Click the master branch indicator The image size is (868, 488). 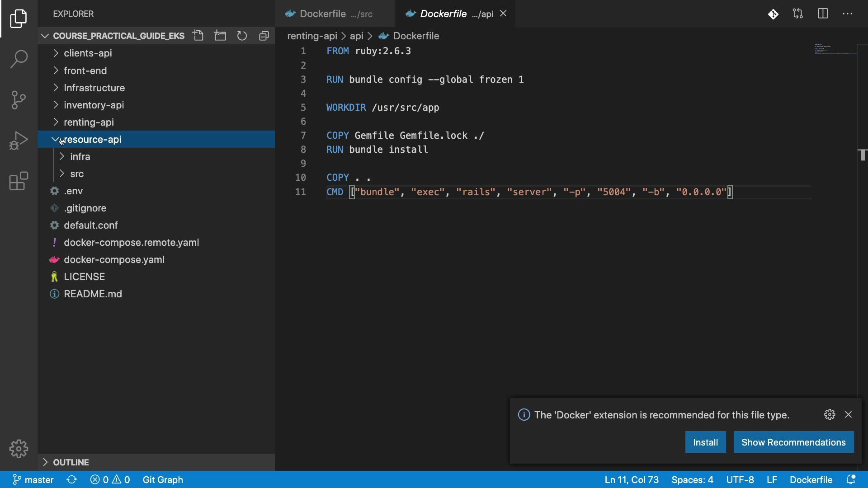(x=33, y=480)
